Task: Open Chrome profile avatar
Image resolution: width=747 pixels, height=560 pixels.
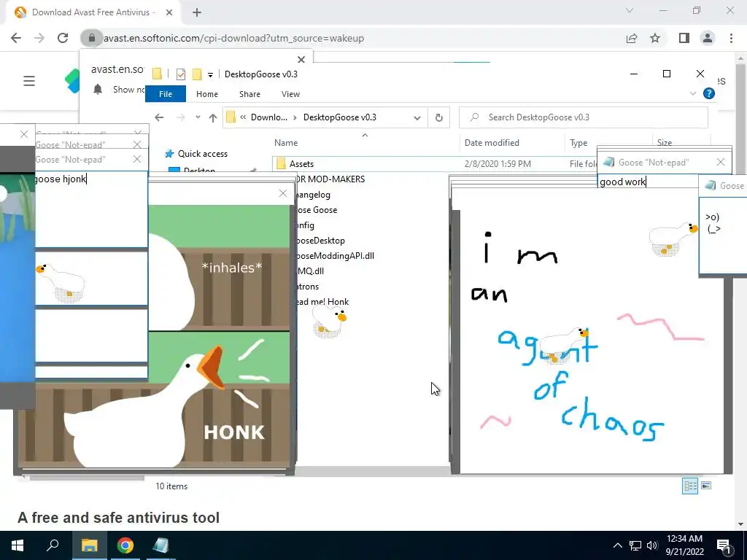Action: (x=708, y=38)
